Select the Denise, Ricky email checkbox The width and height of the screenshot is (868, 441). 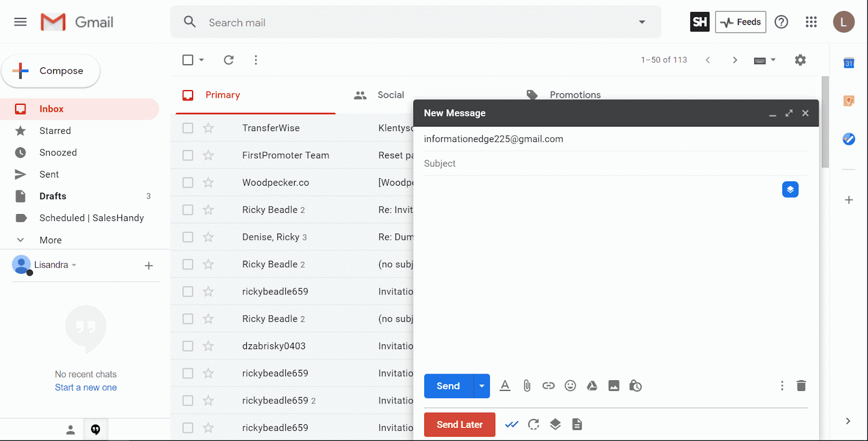click(188, 237)
